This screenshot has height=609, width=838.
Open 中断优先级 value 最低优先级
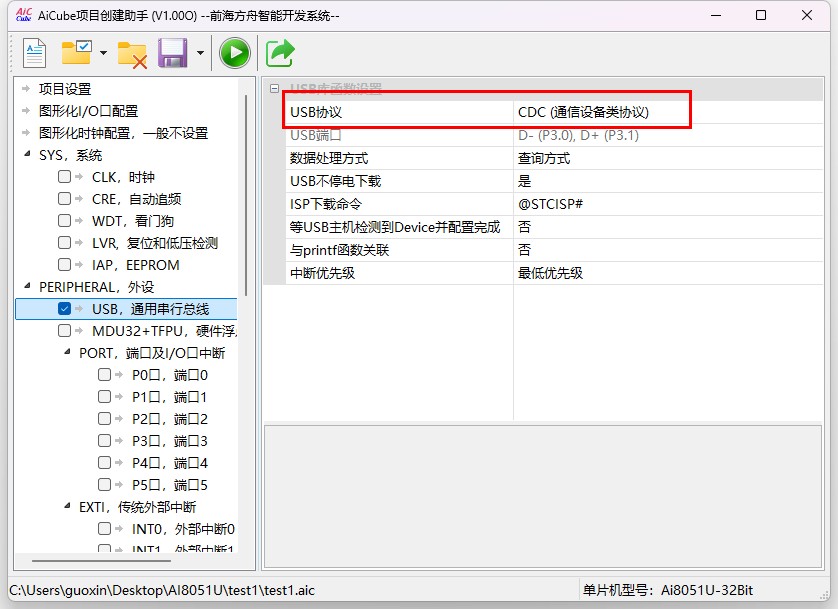[668, 273]
